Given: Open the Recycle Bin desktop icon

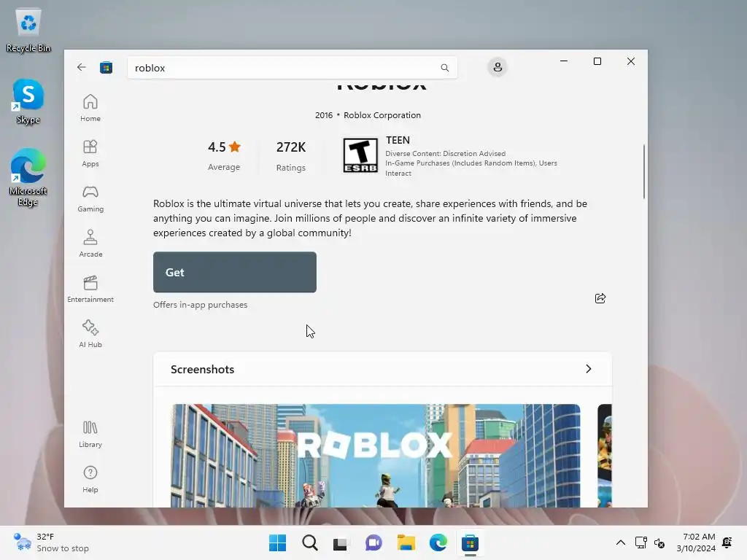Looking at the screenshot, I should click(28, 30).
